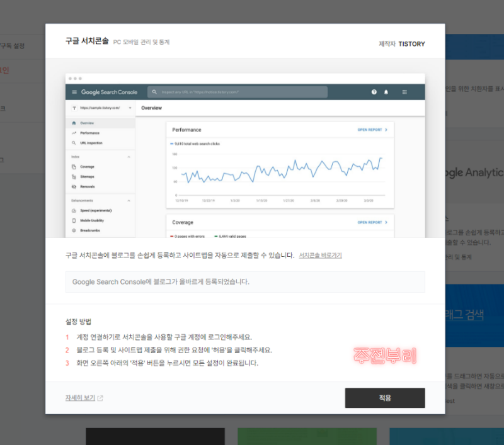Collapse the Enhancements section chevron
Viewport: 504px width, 445px height.
coord(129,201)
